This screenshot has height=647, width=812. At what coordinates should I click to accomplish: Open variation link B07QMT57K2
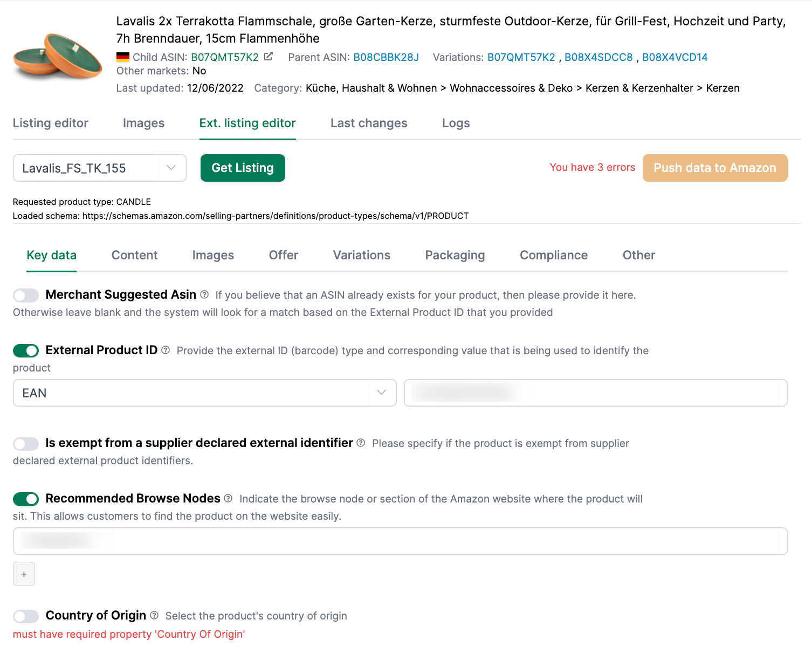point(521,57)
